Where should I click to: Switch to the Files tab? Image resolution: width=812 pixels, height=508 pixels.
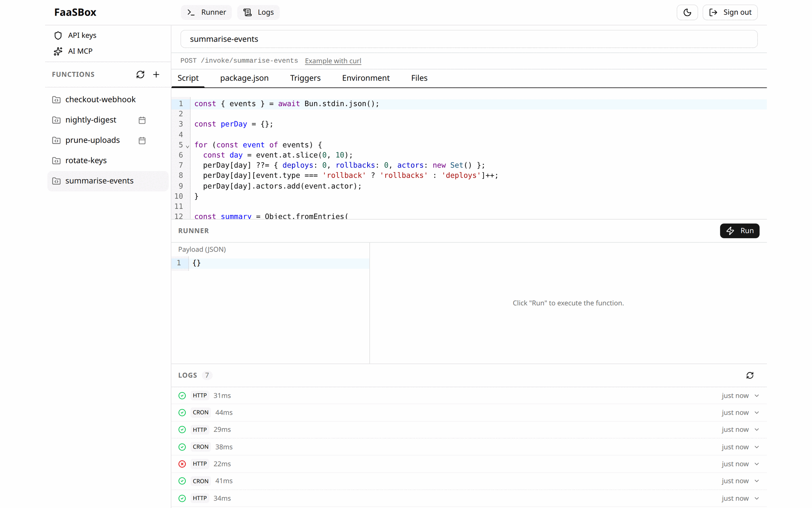[x=419, y=78]
